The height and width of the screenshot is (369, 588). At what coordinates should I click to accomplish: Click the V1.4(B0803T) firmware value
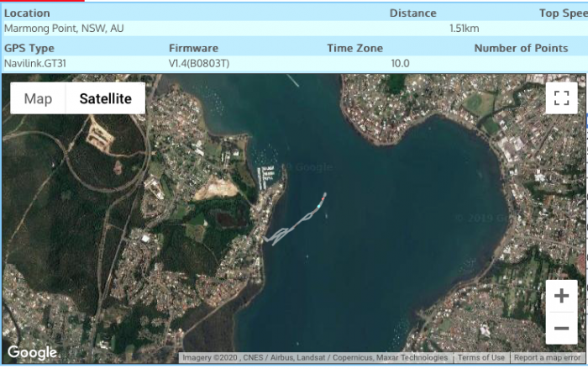(x=199, y=63)
